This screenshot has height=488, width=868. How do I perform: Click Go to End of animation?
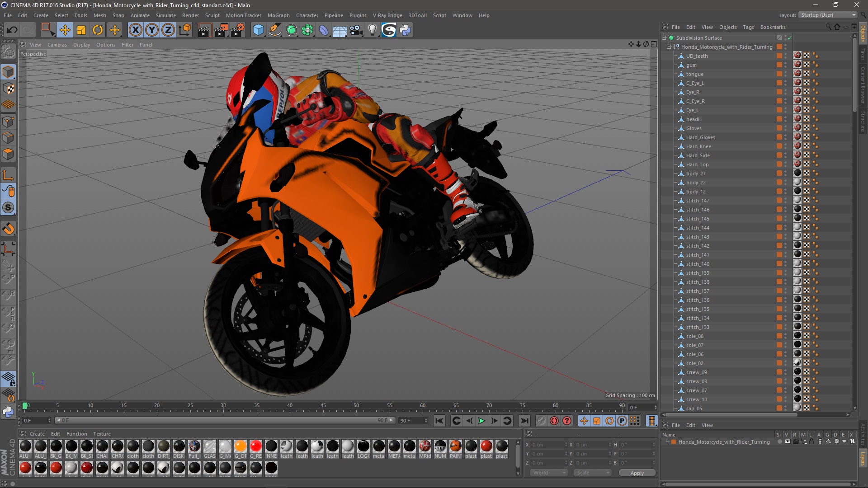(524, 421)
